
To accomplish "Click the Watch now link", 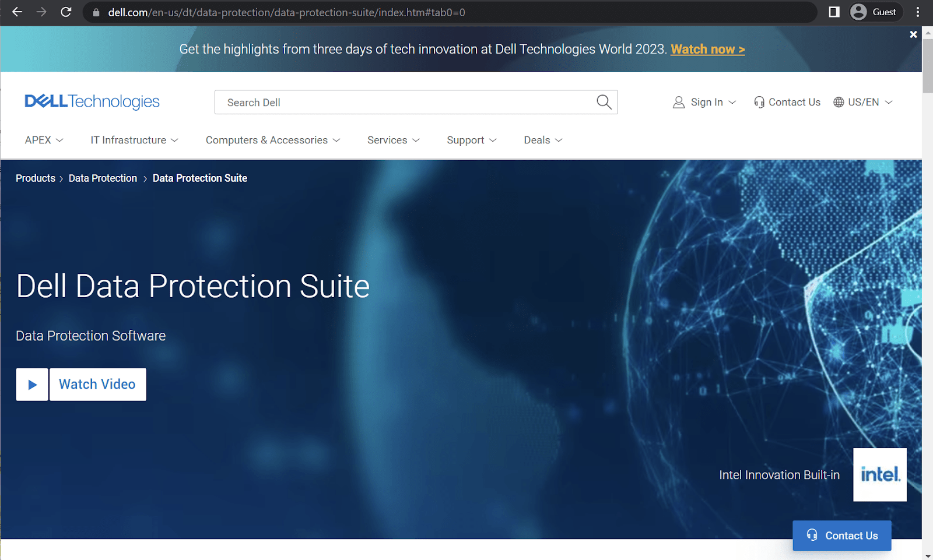I will [x=707, y=49].
